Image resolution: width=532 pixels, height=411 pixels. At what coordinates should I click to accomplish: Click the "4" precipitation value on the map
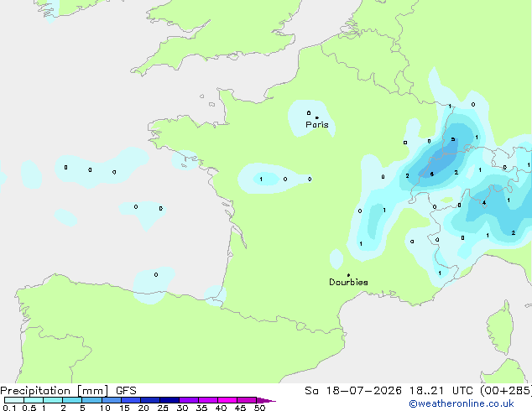(484, 203)
